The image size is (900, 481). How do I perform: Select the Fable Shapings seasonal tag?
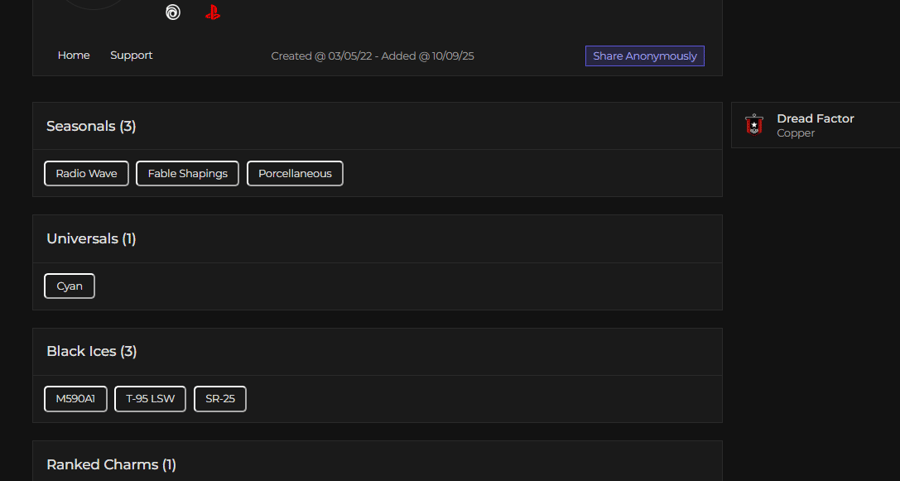point(188,173)
